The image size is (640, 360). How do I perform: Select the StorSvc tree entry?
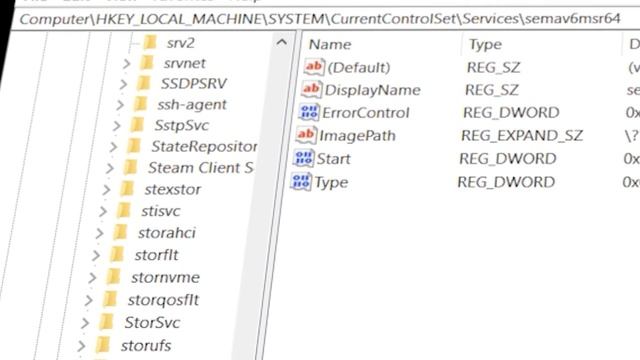click(x=152, y=323)
